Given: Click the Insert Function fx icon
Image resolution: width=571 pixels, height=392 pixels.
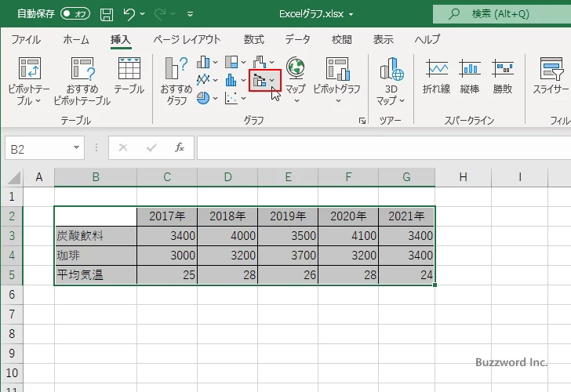Looking at the screenshot, I should pos(180,147).
